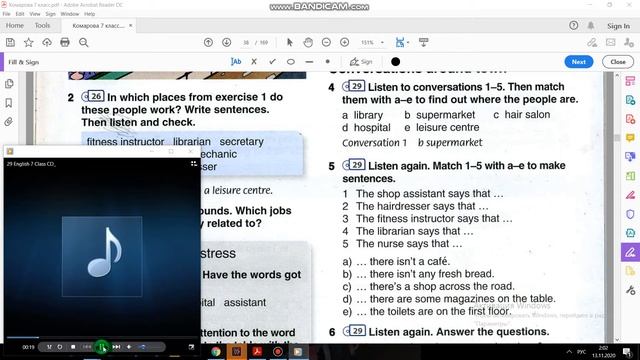Toggle repeat in the media player
Image resolution: width=640 pixels, height=360 pixels.
coord(60,347)
